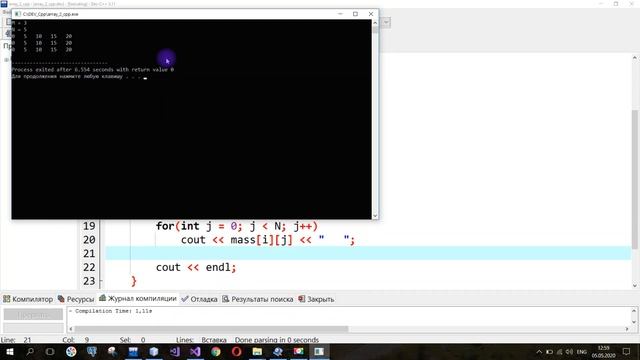The height and width of the screenshot is (360, 640).
Task: Close the console window
Action: coord(371,14)
